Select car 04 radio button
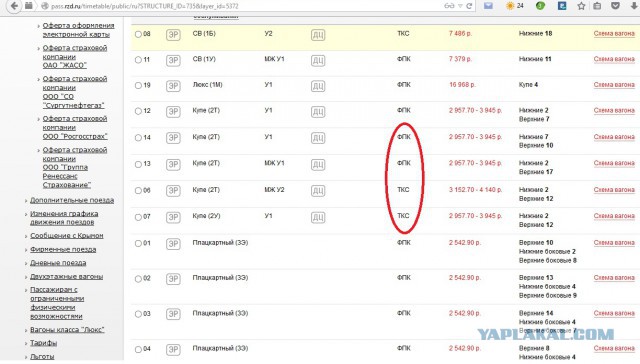The width and height of the screenshot is (640, 364). (x=138, y=349)
